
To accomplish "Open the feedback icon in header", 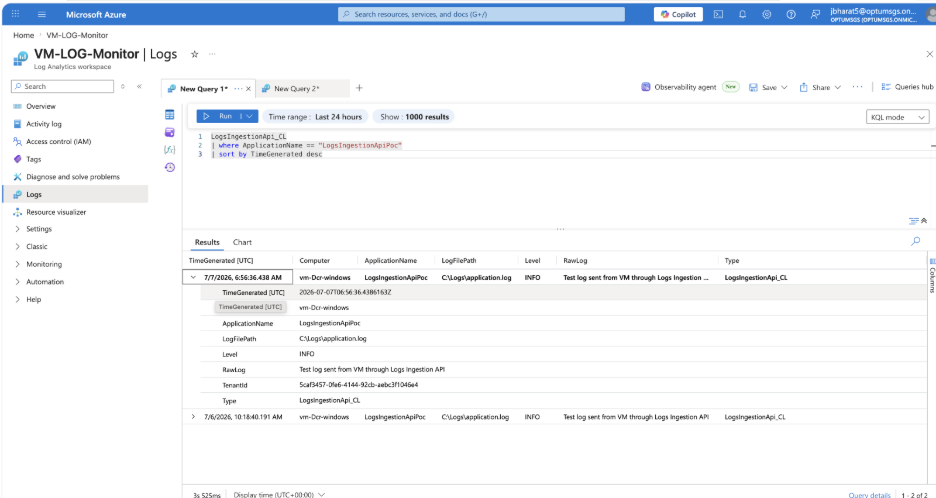I will tap(815, 14).
